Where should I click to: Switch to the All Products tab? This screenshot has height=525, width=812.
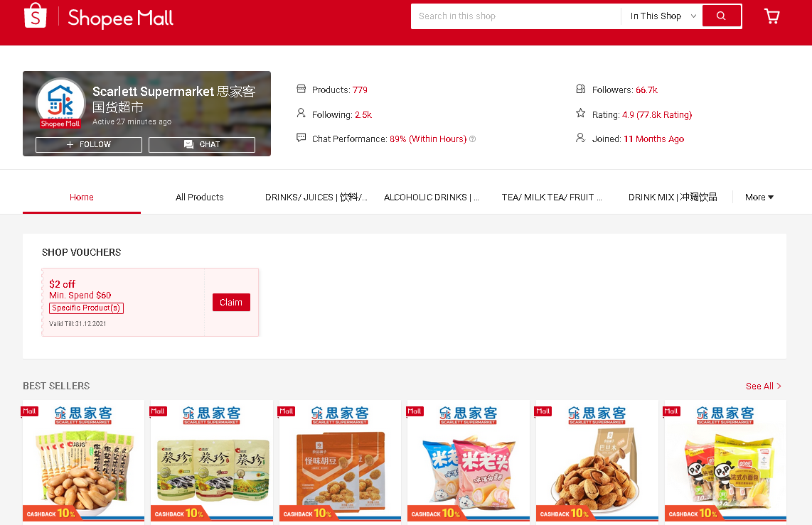pyautogui.click(x=199, y=197)
